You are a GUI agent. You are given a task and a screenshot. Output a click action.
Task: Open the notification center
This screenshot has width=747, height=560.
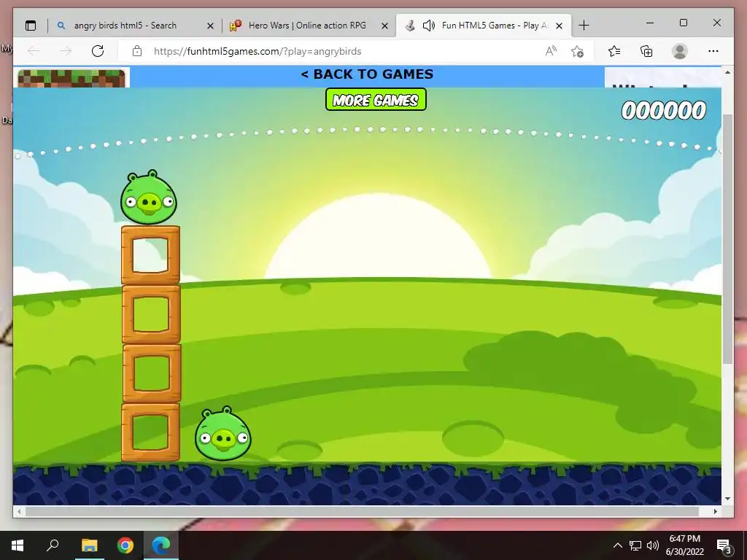[724, 546]
